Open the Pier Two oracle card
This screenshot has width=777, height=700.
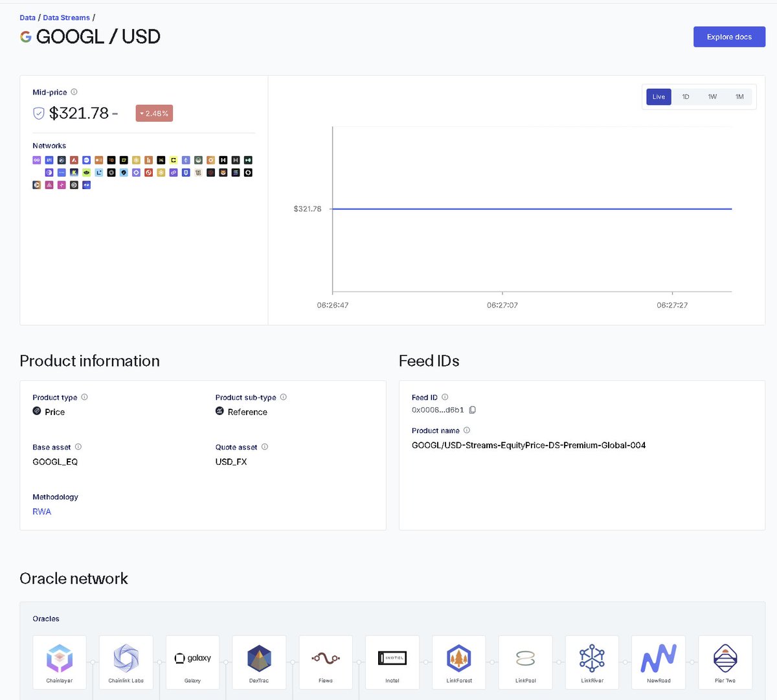coord(725,662)
